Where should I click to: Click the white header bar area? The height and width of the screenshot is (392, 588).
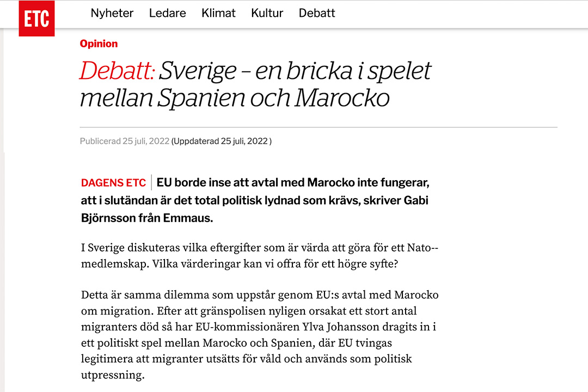[x=436, y=14]
